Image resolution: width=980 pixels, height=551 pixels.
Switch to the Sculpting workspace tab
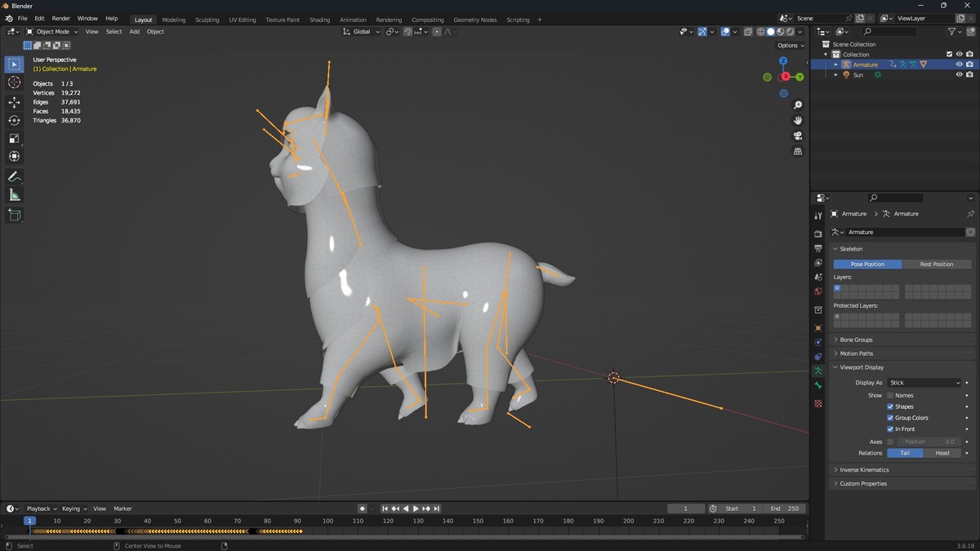(207, 20)
